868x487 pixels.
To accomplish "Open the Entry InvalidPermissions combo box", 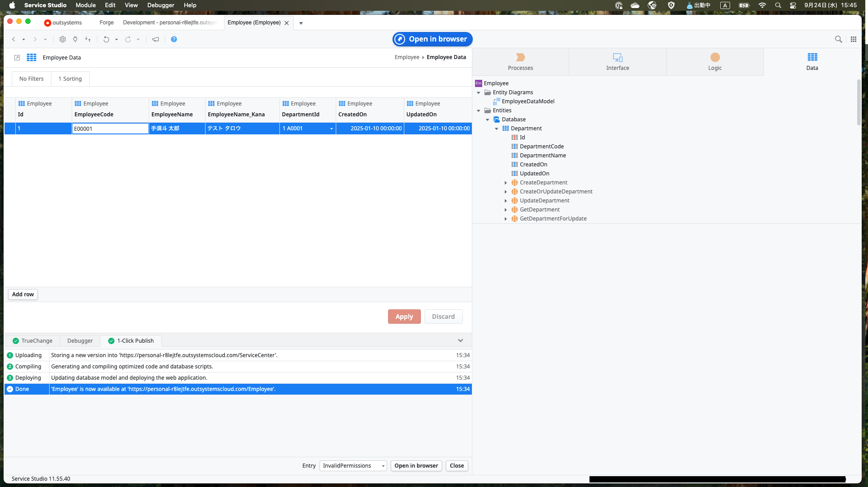I will (x=353, y=466).
